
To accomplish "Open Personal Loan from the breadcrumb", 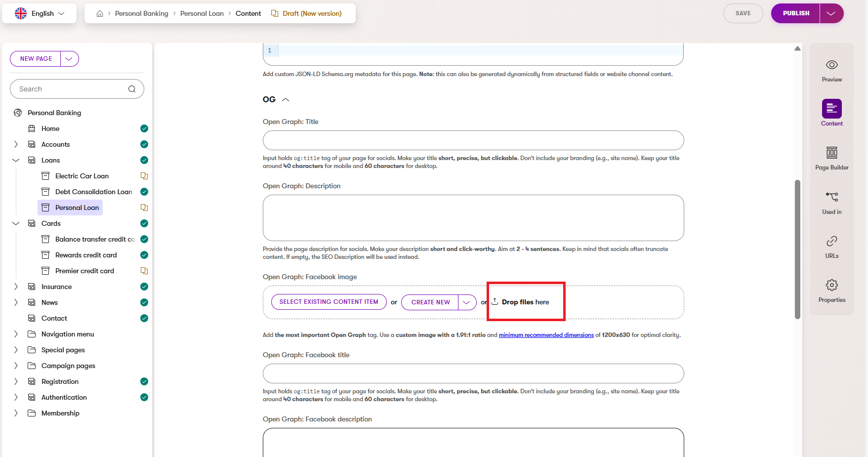I will 202,13.
